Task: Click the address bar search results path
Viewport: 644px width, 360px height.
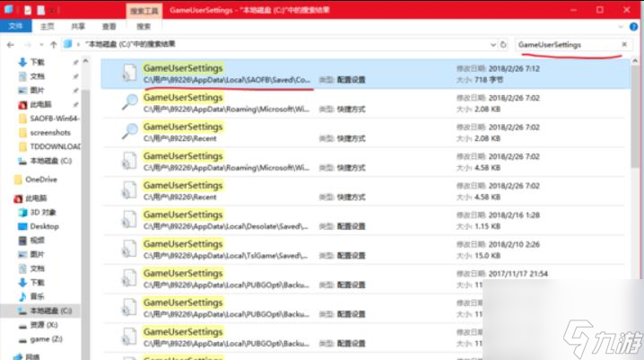Action: [130, 44]
